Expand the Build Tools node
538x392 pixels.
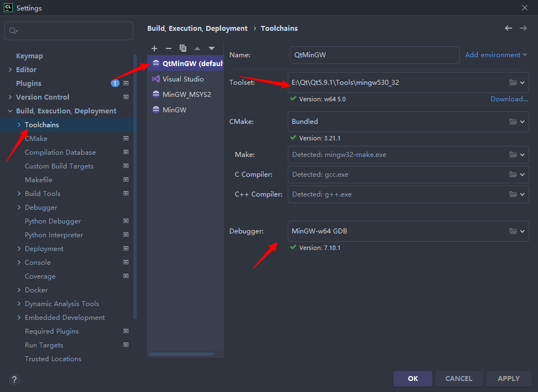[19, 194]
